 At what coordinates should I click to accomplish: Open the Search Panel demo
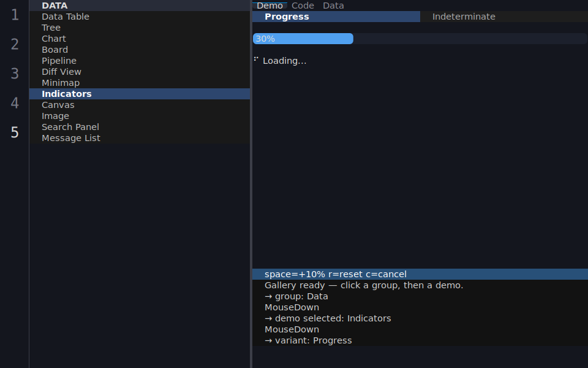[140, 127]
